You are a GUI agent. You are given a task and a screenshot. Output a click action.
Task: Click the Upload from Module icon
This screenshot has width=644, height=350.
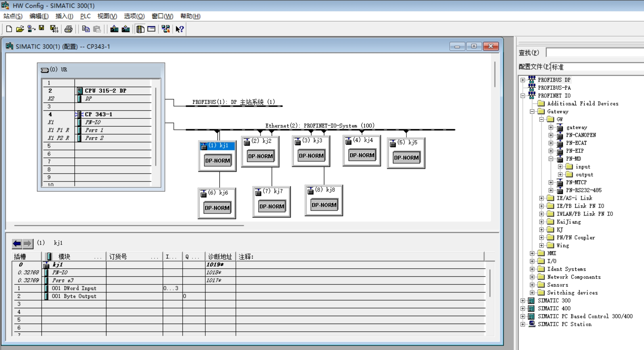coord(126,29)
